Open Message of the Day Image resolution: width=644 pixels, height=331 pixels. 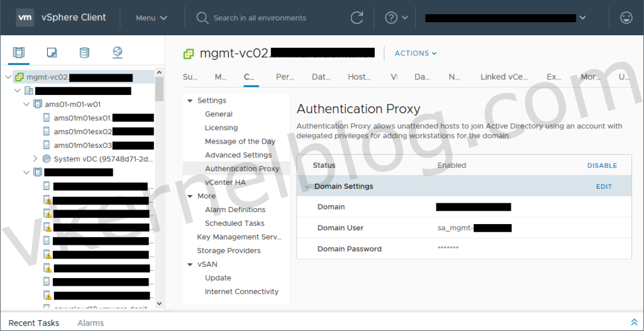[240, 142]
